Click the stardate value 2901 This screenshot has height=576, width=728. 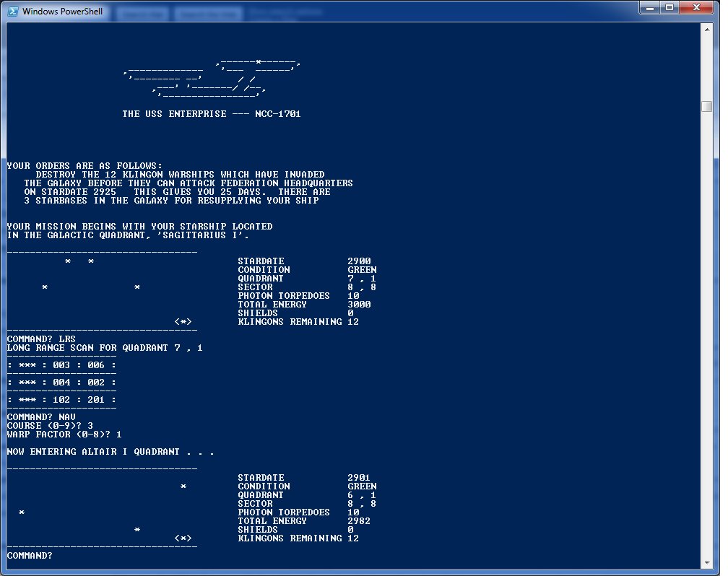point(359,478)
